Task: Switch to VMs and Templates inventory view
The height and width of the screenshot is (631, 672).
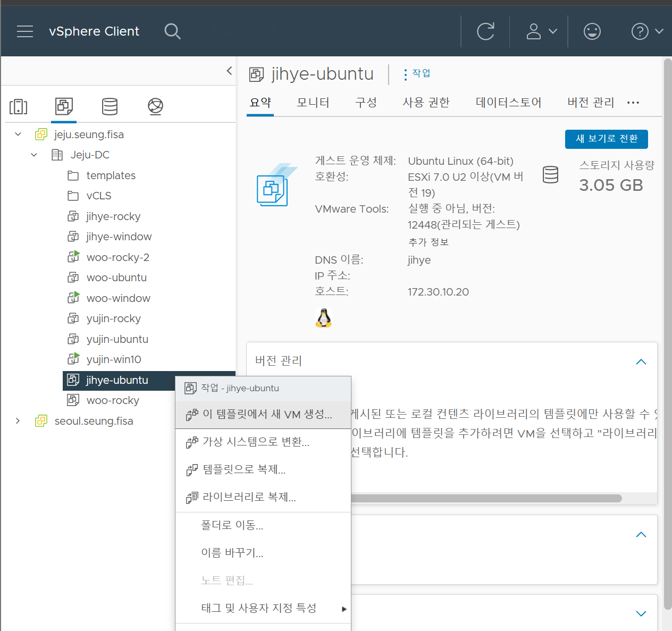Action: (64, 106)
